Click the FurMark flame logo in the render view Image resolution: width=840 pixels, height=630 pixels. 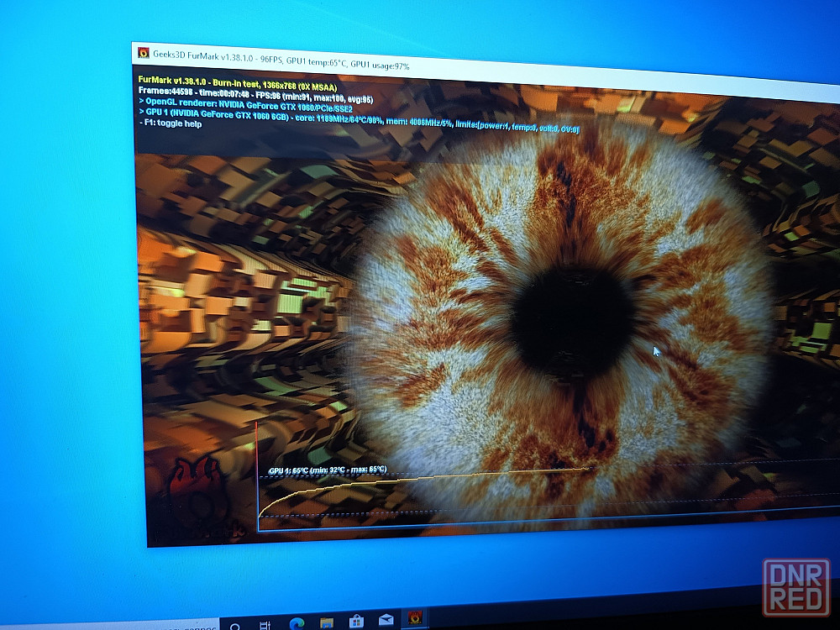pyautogui.click(x=197, y=491)
